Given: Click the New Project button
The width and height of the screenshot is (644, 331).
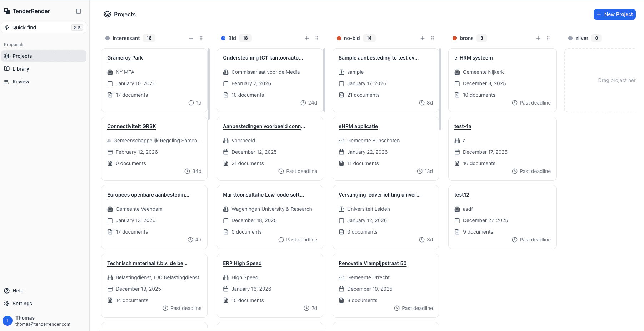Looking at the screenshot, I should point(614,14).
